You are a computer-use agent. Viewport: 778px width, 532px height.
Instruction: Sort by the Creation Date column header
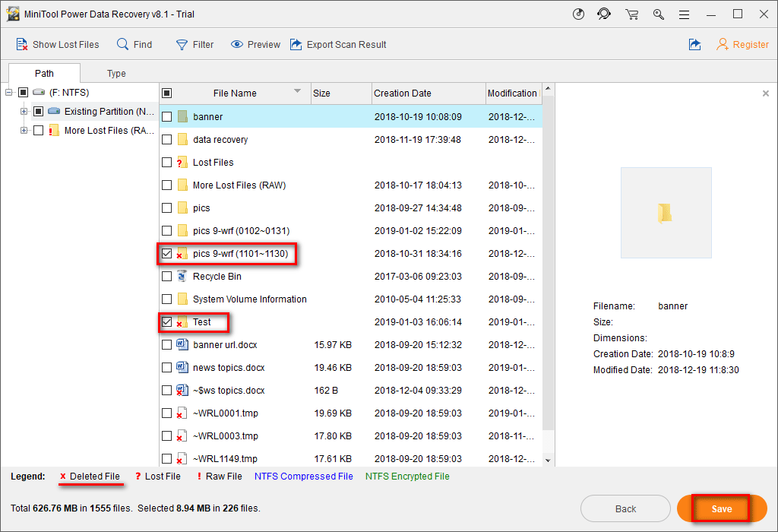pyautogui.click(x=429, y=93)
